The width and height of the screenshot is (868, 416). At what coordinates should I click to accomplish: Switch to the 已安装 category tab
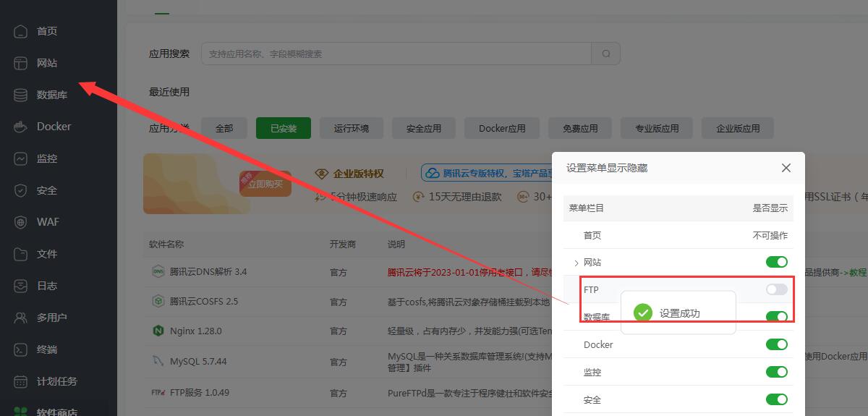click(284, 128)
